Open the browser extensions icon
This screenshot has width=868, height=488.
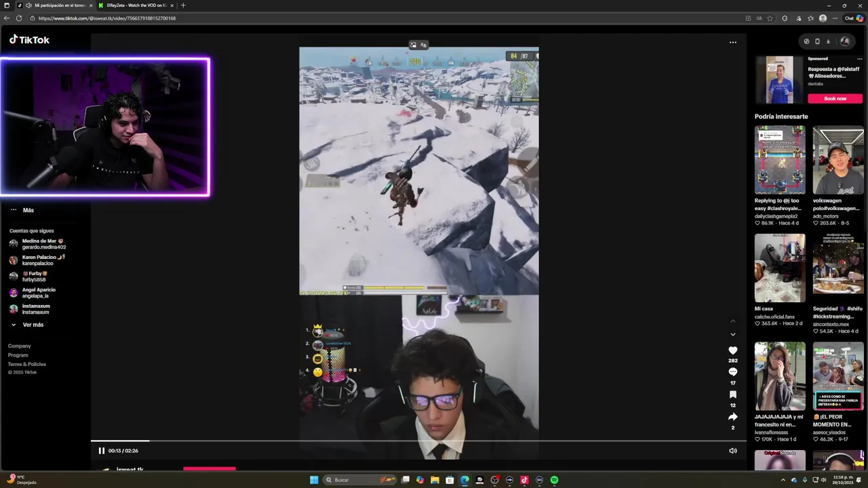785,18
